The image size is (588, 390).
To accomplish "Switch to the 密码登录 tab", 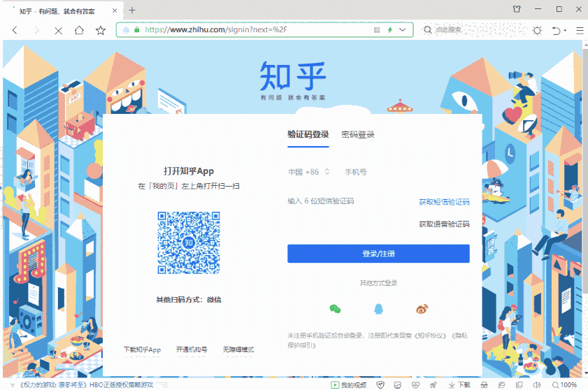I will pos(358,135).
